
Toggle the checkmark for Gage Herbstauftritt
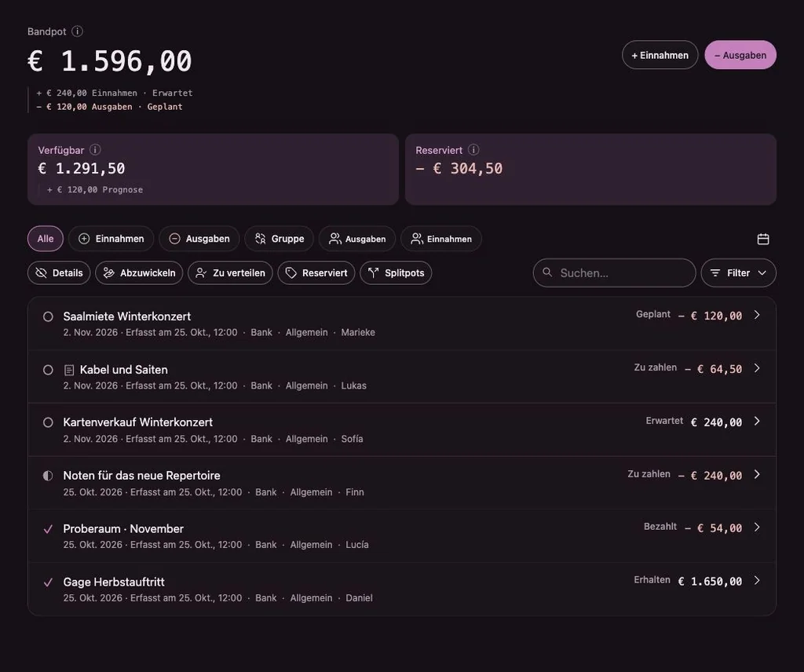pyautogui.click(x=48, y=583)
